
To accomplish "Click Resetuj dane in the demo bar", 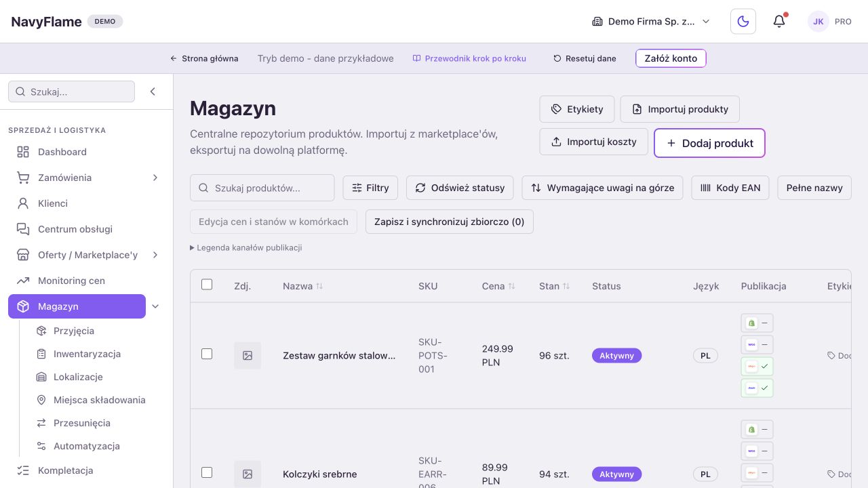I will (x=585, y=58).
